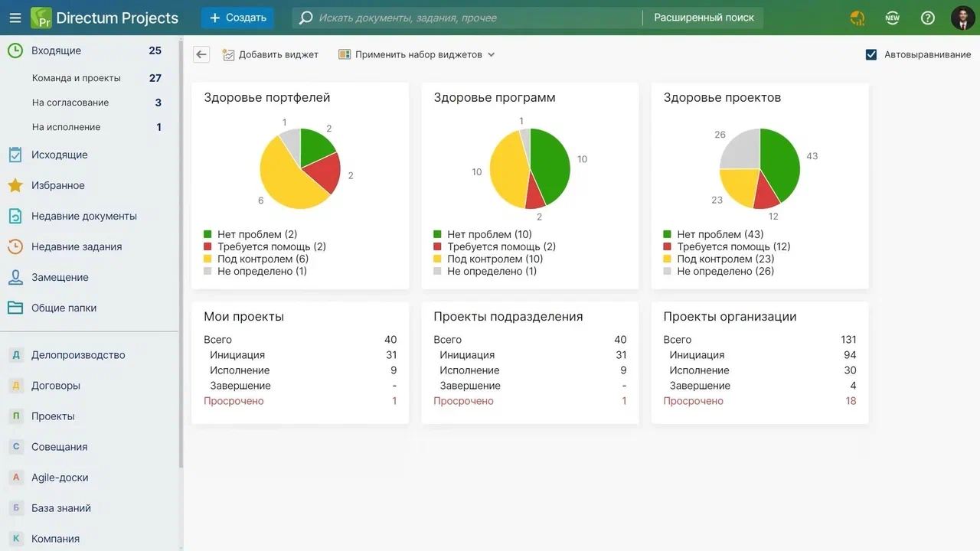Open Избранное with star icon
The width and height of the screenshot is (980, 551).
click(x=57, y=185)
